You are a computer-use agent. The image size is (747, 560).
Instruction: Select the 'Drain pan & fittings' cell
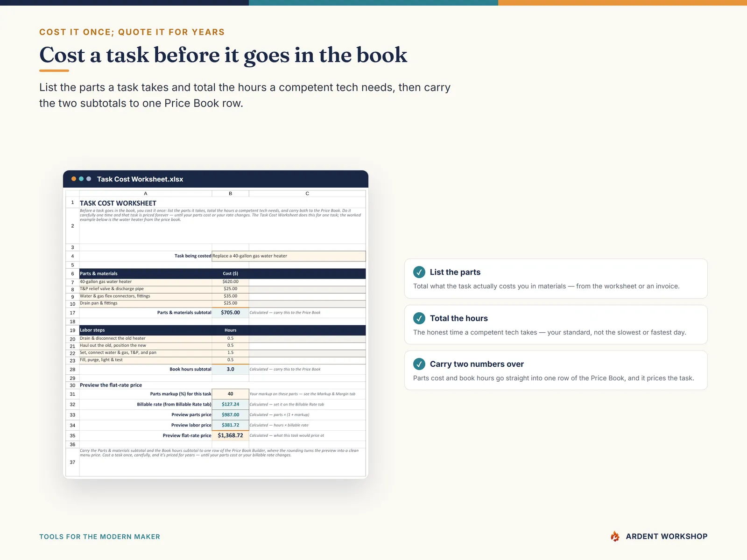146,303
